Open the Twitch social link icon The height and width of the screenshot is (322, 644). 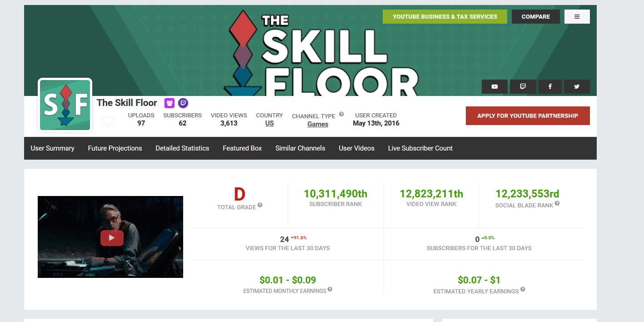point(523,86)
